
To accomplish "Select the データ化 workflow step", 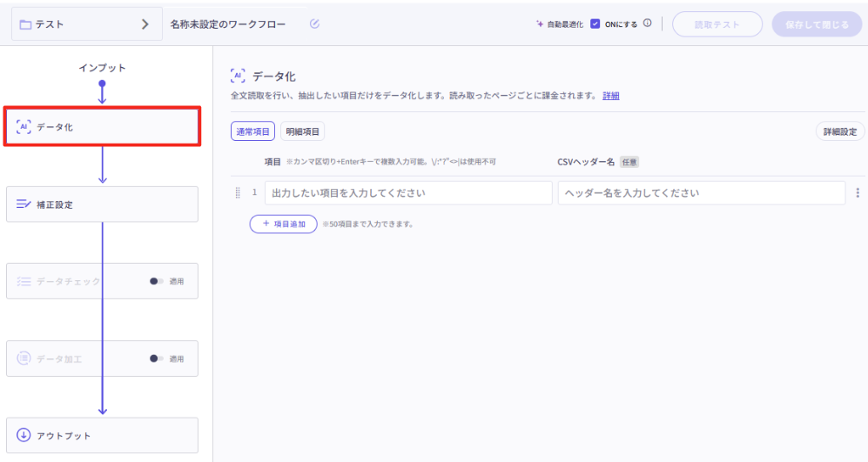I will coord(102,127).
